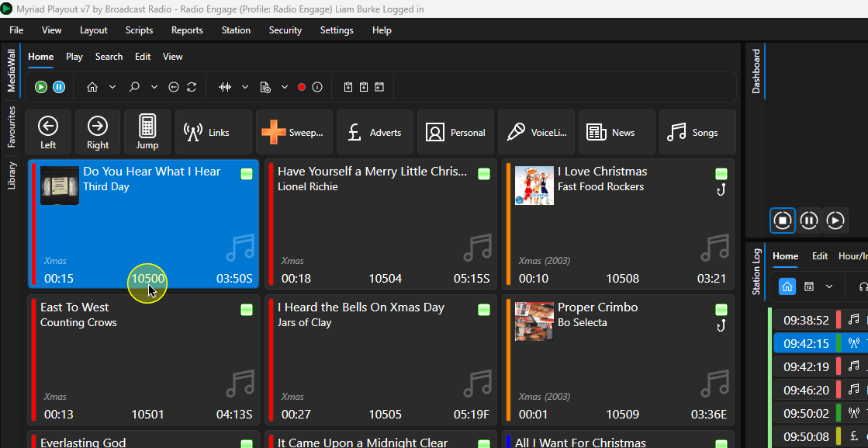Open the Adverts category button
Viewport: 868px width, 448px height.
click(375, 132)
